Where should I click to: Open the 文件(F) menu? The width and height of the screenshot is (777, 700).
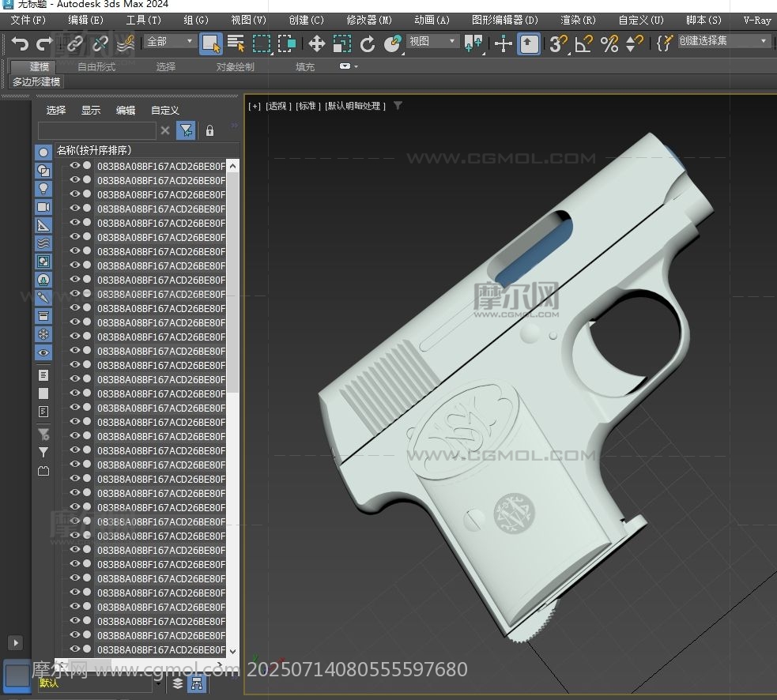[x=28, y=20]
